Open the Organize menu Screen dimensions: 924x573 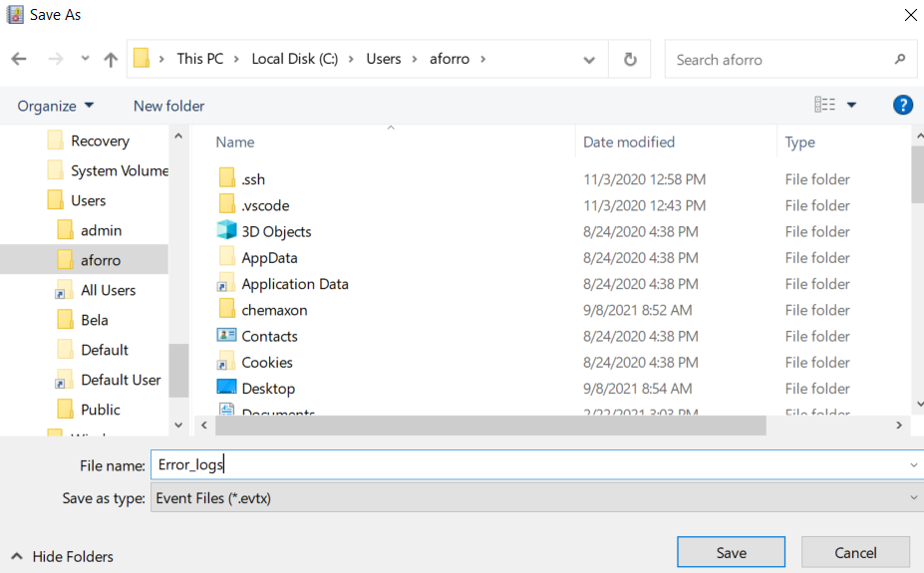(x=56, y=106)
